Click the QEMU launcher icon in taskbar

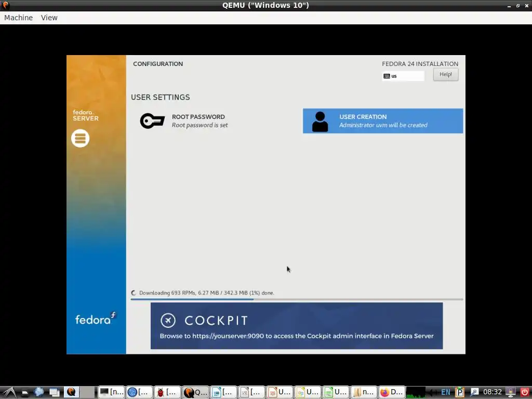pos(71,392)
